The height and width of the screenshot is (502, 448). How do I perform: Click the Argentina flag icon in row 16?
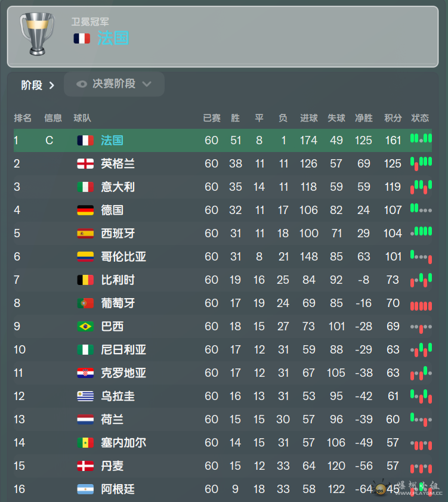pos(85,489)
